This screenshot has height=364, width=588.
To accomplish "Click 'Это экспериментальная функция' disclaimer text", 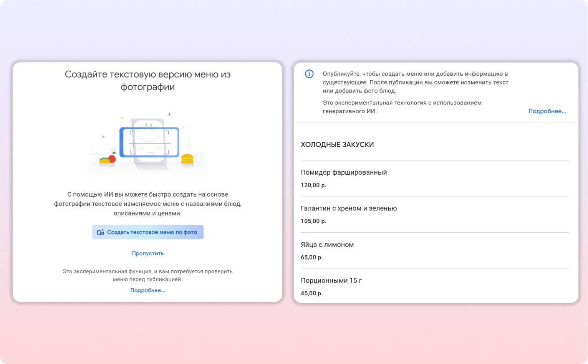I will click(148, 275).
